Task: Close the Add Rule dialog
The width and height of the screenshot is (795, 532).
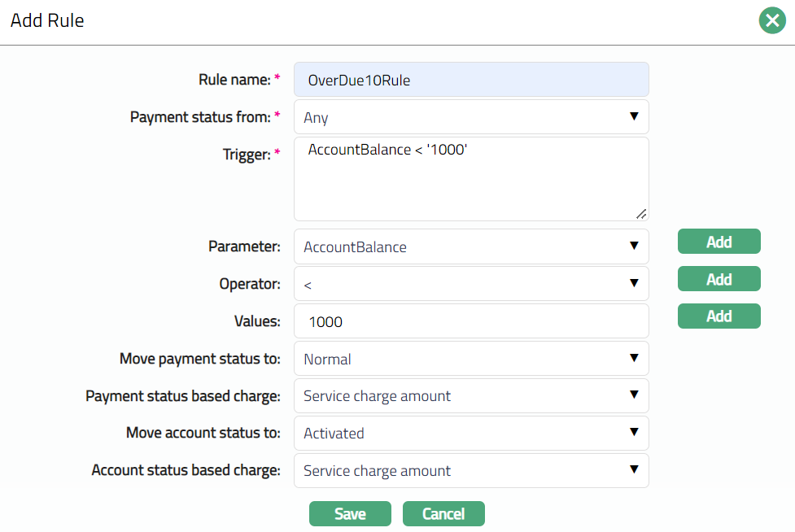Action: [x=771, y=20]
